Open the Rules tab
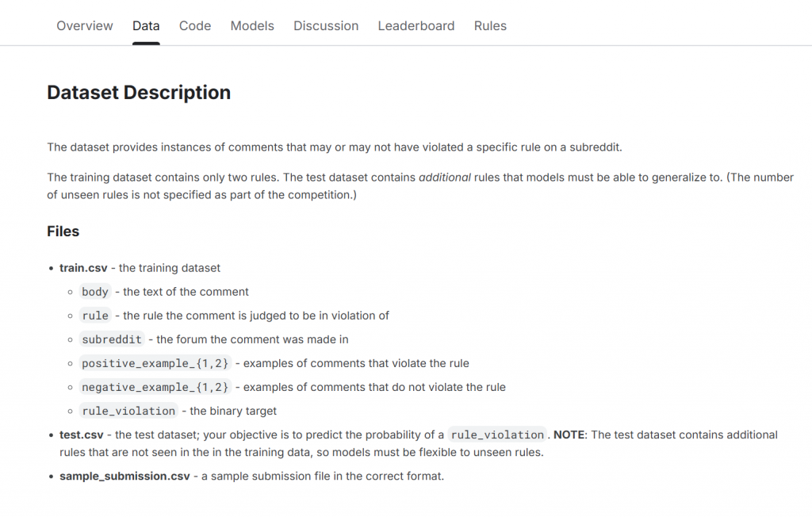Screen dimensions: 812x517 490,26
